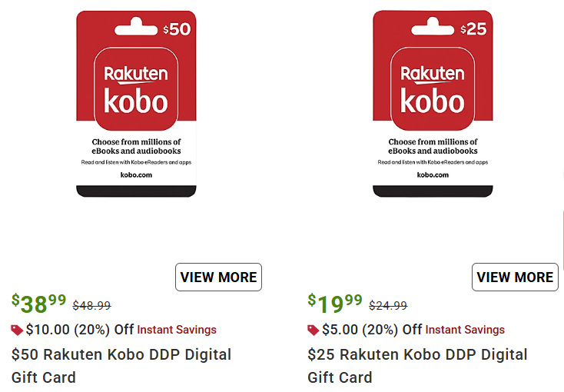Click the $50 denomination badge on the card
Image resolution: width=564 pixels, height=392 pixels.
pyautogui.click(x=177, y=30)
